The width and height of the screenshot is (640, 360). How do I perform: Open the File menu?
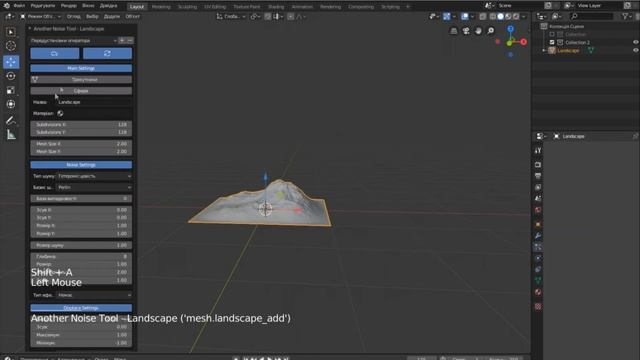point(19,6)
